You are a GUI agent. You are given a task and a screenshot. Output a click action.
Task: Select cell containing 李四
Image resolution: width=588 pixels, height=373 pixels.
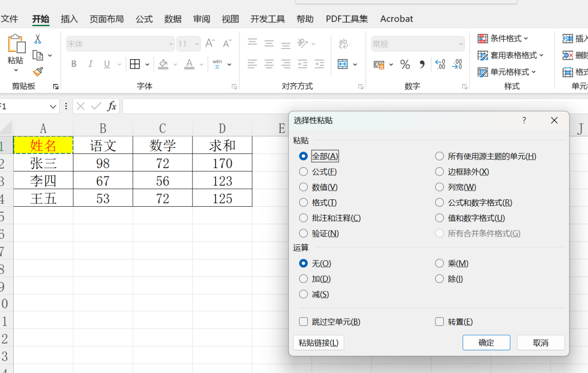(43, 181)
